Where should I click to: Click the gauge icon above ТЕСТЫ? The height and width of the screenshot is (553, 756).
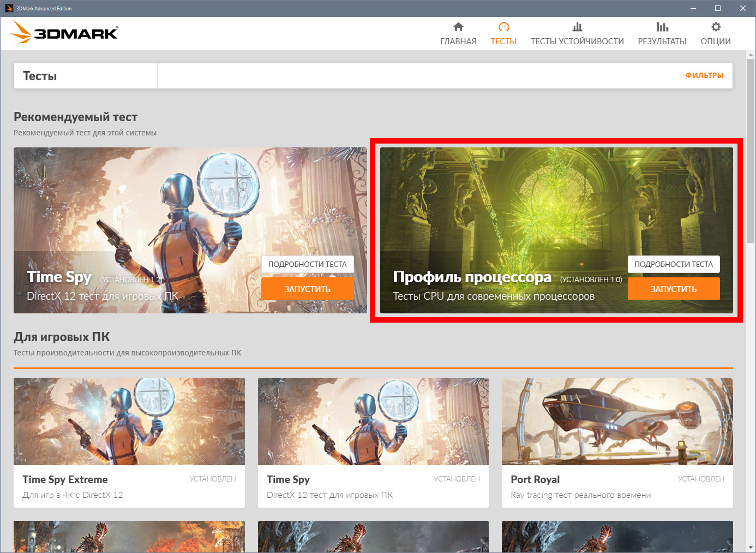pyautogui.click(x=503, y=27)
